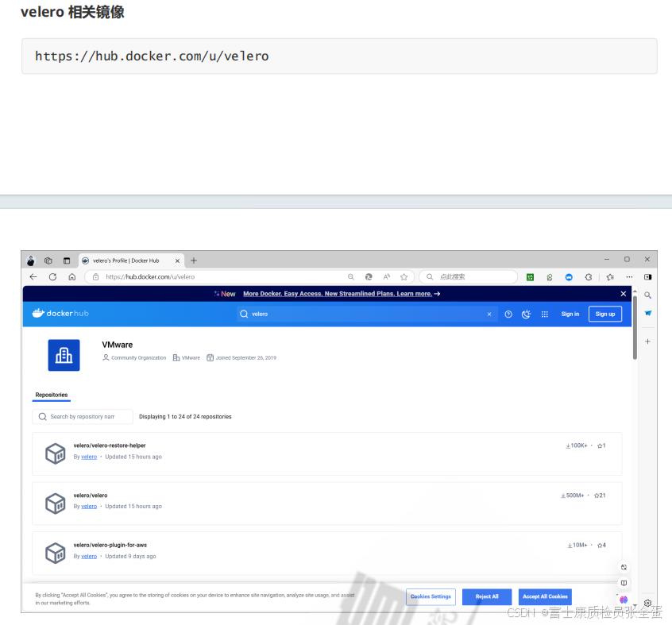This screenshot has width=672, height=625.
Task: Click velero author link under velero/velero
Action: click(x=89, y=507)
